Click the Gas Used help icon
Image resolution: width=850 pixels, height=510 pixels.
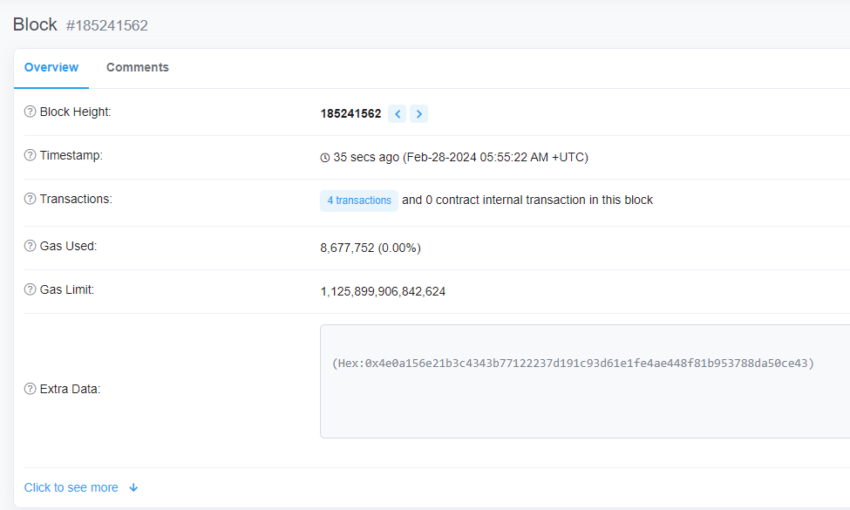(30, 246)
